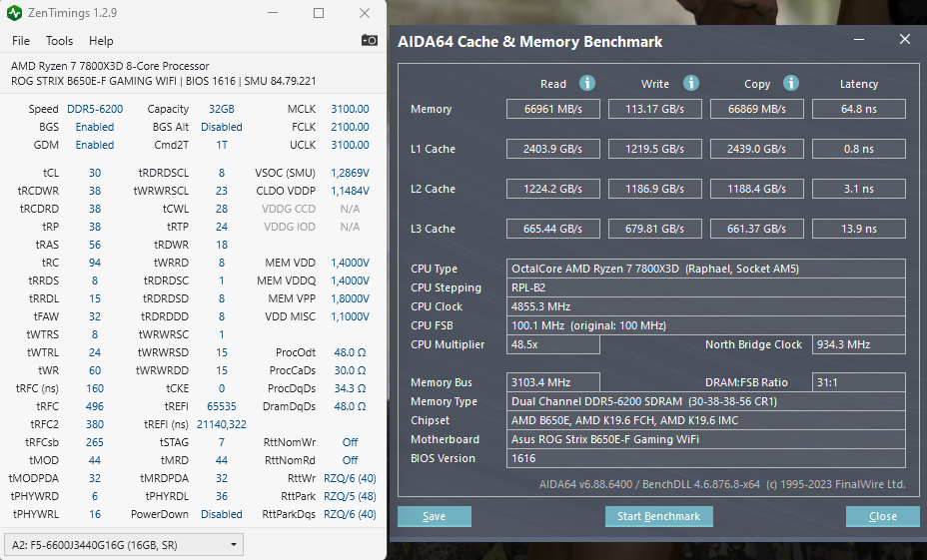Click the Write column info icon

coord(690,83)
